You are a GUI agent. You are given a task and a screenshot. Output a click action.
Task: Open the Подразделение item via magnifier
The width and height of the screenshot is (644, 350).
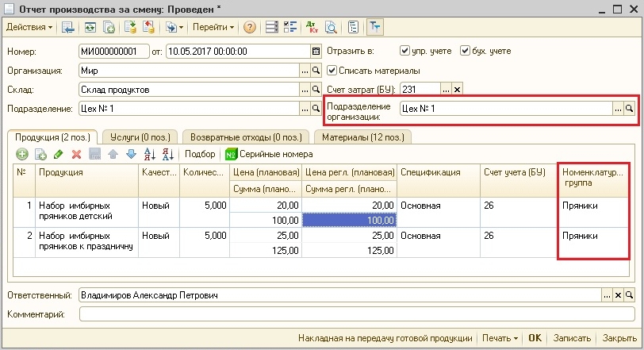click(x=316, y=109)
